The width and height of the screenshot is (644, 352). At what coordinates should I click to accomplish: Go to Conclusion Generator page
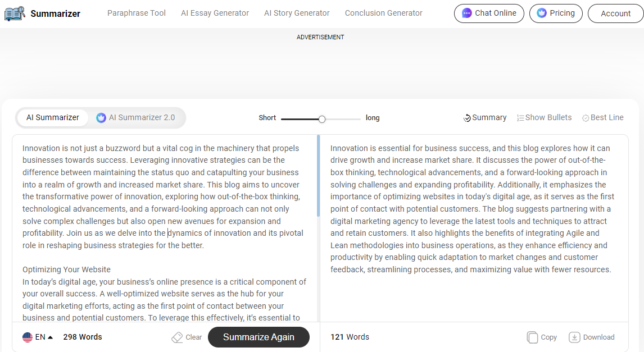click(x=383, y=13)
